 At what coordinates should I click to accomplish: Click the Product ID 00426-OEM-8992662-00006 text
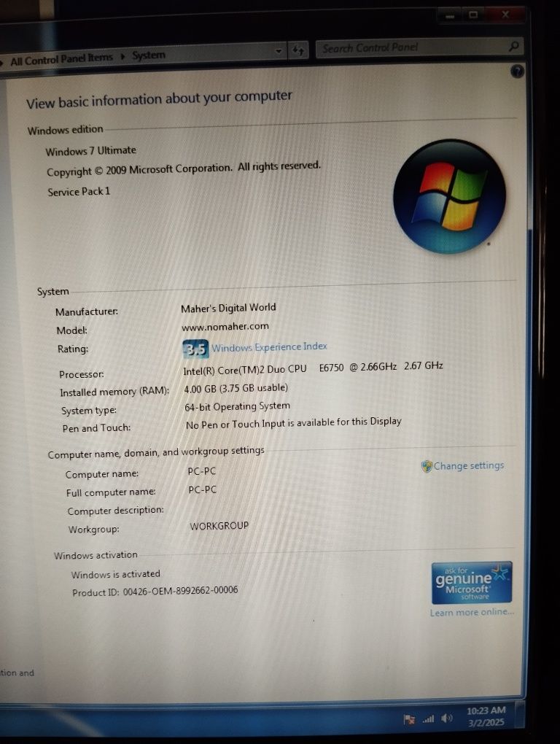155,592
